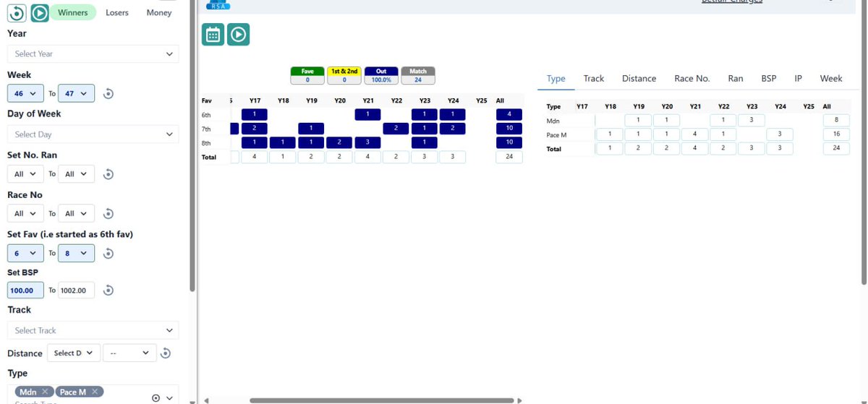The width and height of the screenshot is (868, 404).
Task: Open the second Distance dropdown showing dashes
Action: tap(129, 353)
